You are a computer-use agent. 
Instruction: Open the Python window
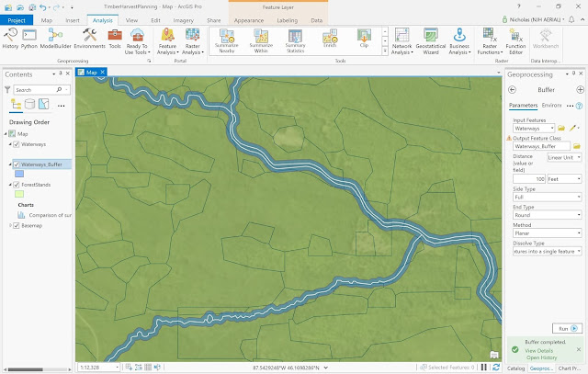pyautogui.click(x=28, y=39)
